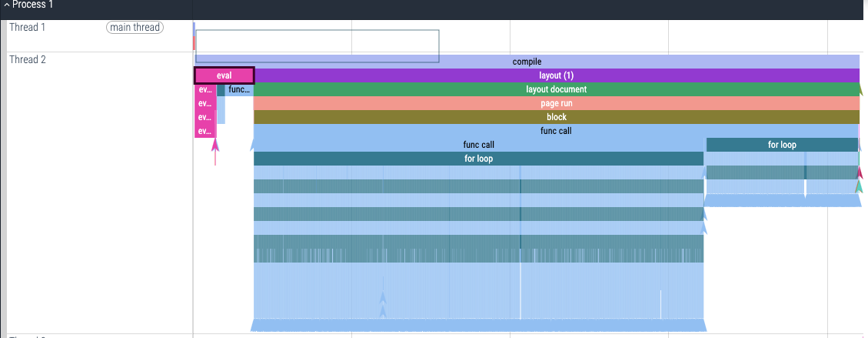Click the olive block slice

click(556, 117)
